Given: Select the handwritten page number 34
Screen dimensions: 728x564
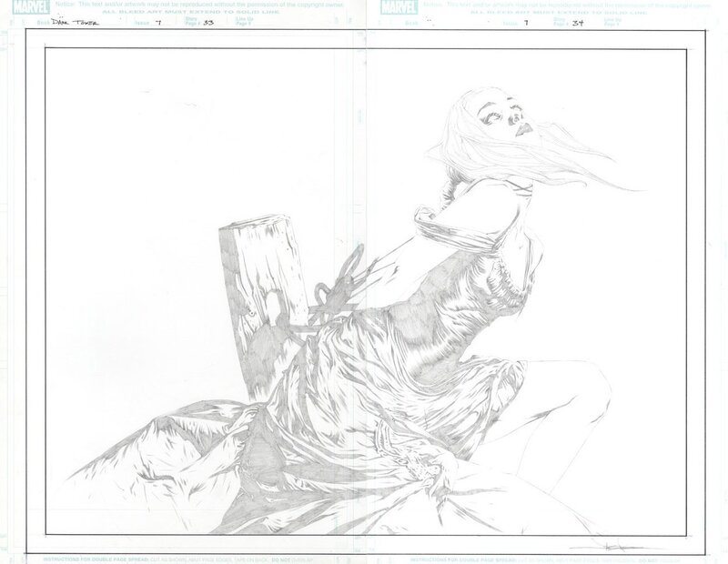Looking at the screenshot, I should click(x=578, y=22).
